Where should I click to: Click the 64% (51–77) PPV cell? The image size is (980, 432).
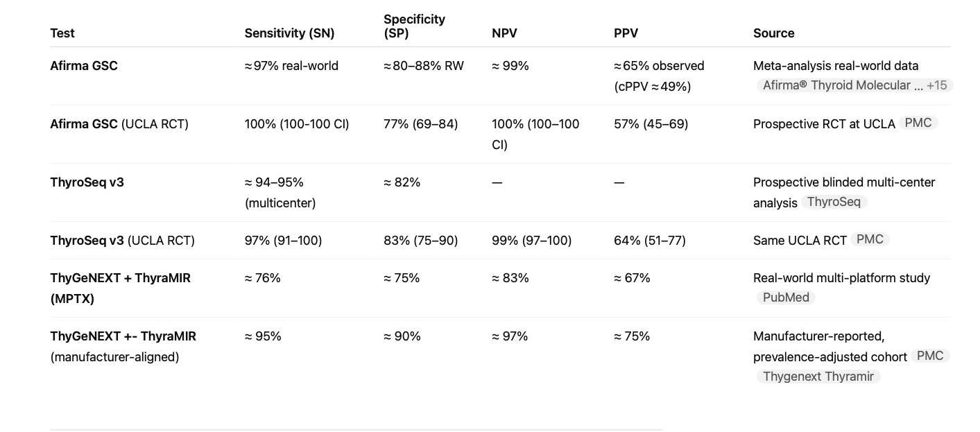[x=649, y=241]
